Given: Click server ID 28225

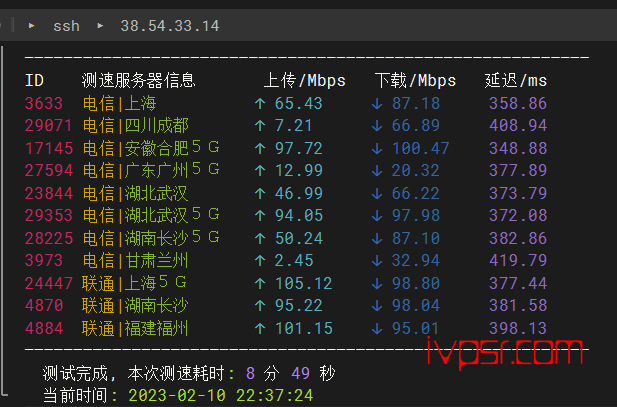Looking at the screenshot, I should pyautogui.click(x=49, y=238).
